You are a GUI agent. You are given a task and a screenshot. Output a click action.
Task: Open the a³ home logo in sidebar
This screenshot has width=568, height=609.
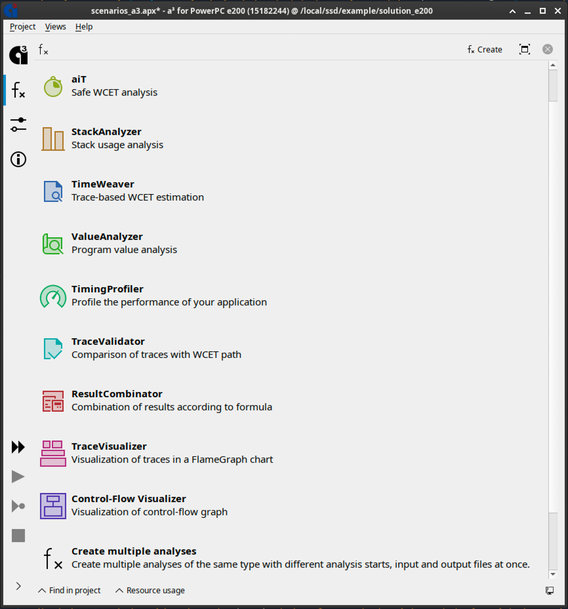18,54
